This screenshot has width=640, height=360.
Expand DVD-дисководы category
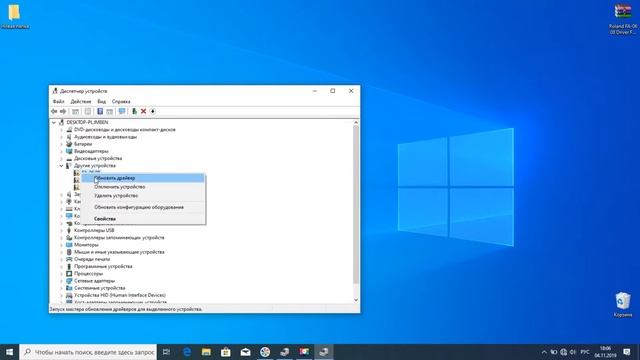tap(62, 129)
